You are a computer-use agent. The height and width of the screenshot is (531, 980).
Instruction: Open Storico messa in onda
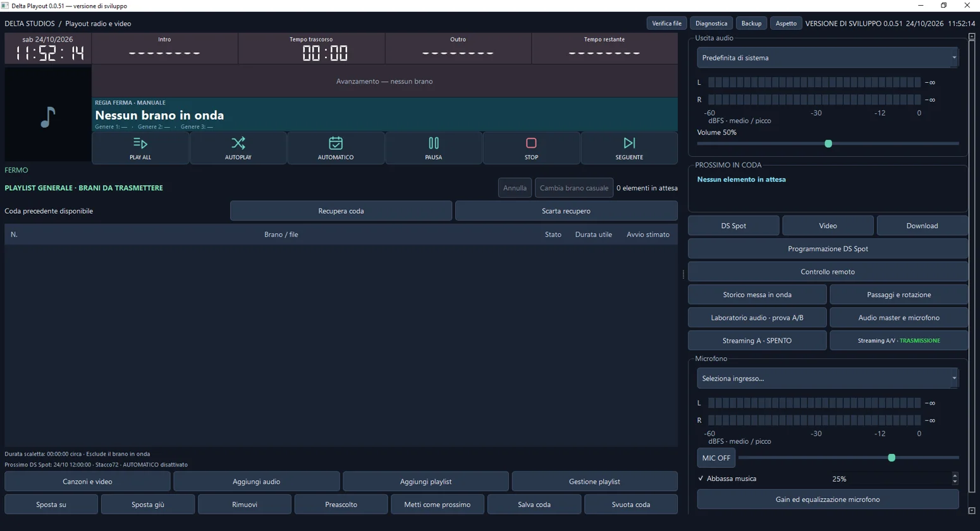[757, 295]
